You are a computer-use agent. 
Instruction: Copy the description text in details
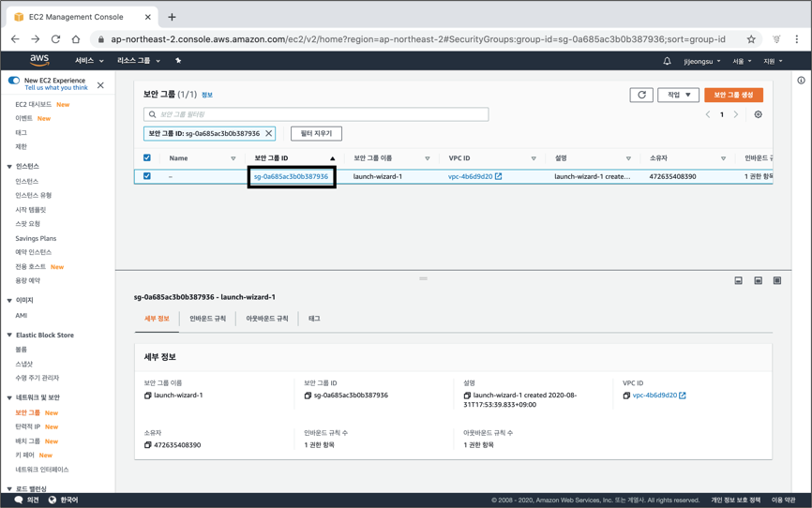(x=467, y=396)
